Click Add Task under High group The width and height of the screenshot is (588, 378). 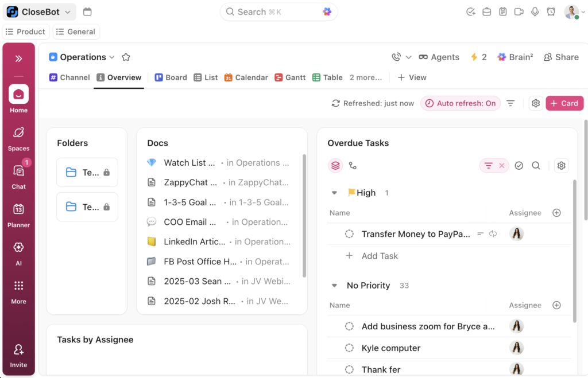click(380, 256)
